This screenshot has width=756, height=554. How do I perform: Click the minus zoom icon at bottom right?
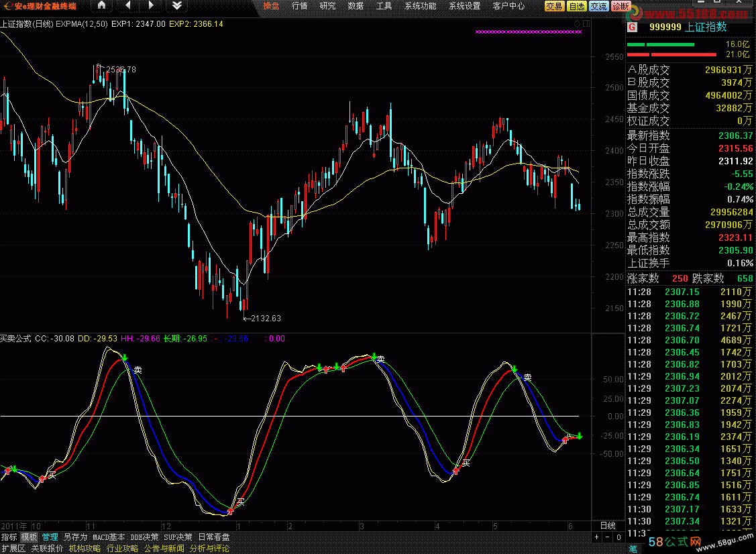608,537
